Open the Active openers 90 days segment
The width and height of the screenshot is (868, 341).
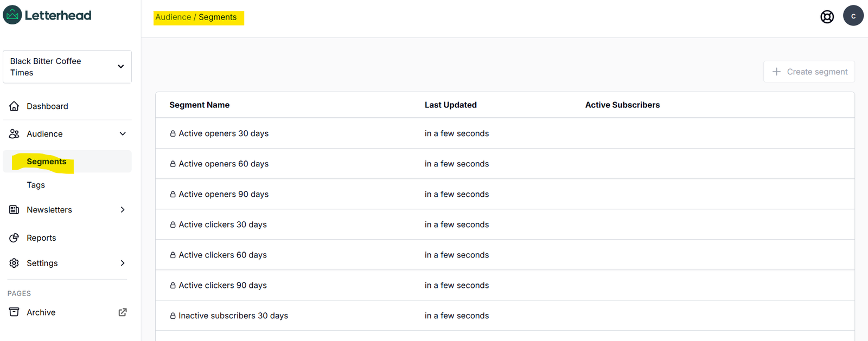[x=224, y=194]
